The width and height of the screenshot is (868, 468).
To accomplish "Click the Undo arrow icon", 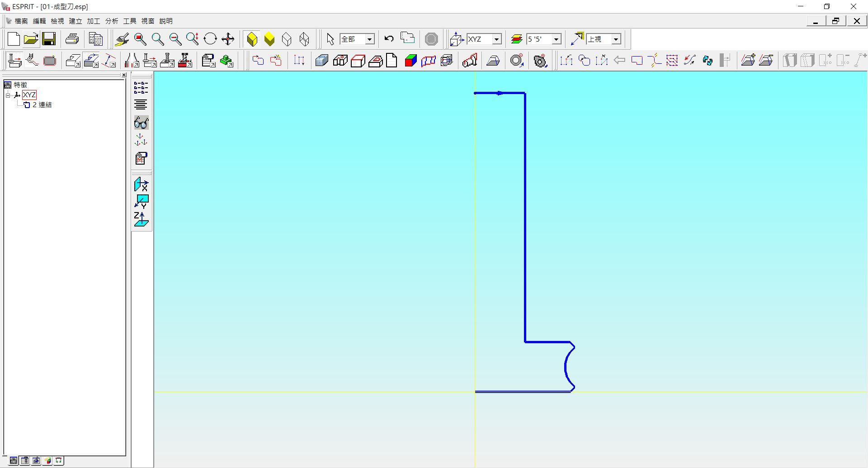I will [389, 39].
